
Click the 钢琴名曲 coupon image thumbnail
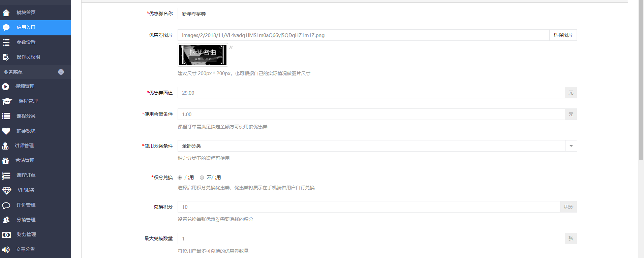tap(203, 55)
